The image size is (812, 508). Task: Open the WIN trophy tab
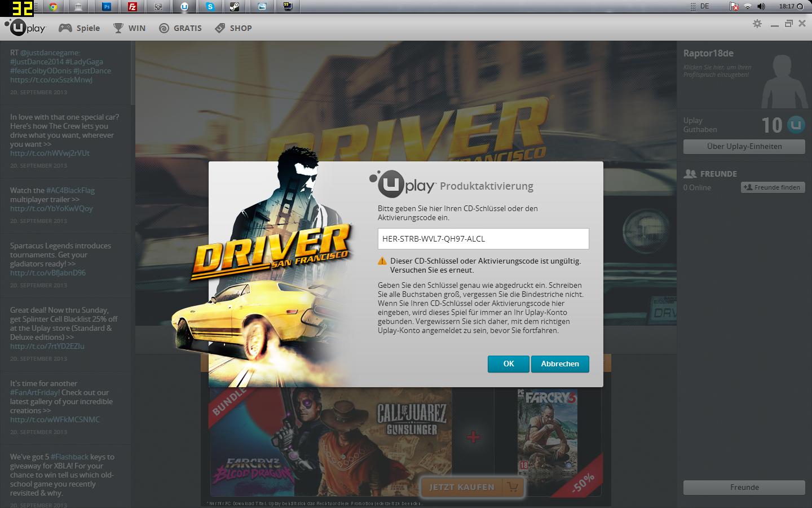tap(129, 28)
